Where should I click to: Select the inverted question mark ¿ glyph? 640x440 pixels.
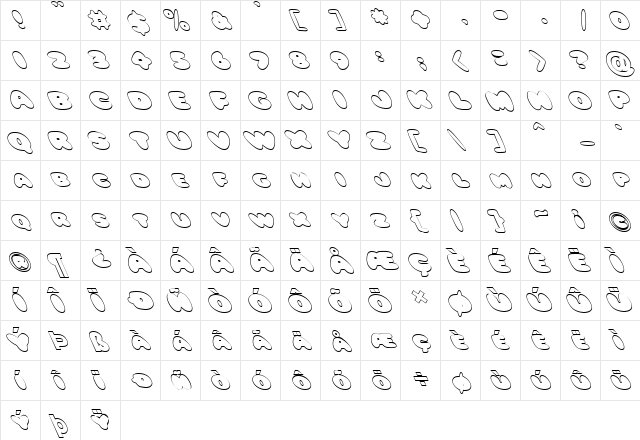(x=100, y=260)
